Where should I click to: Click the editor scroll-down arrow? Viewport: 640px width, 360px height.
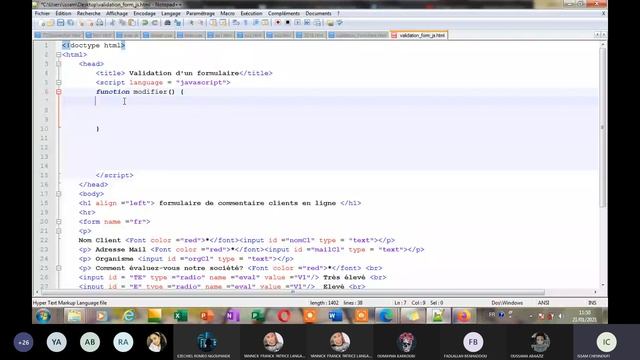pyautogui.click(x=603, y=285)
